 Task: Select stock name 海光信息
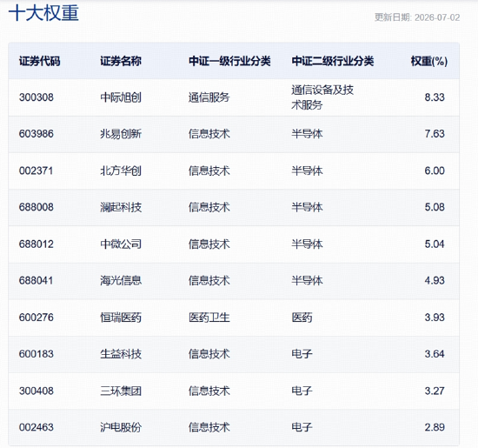tap(121, 280)
